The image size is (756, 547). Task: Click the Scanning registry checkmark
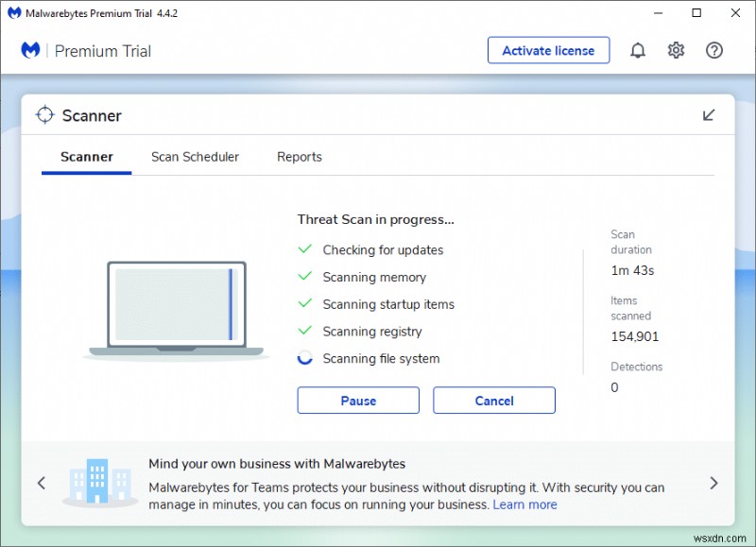pyautogui.click(x=304, y=330)
